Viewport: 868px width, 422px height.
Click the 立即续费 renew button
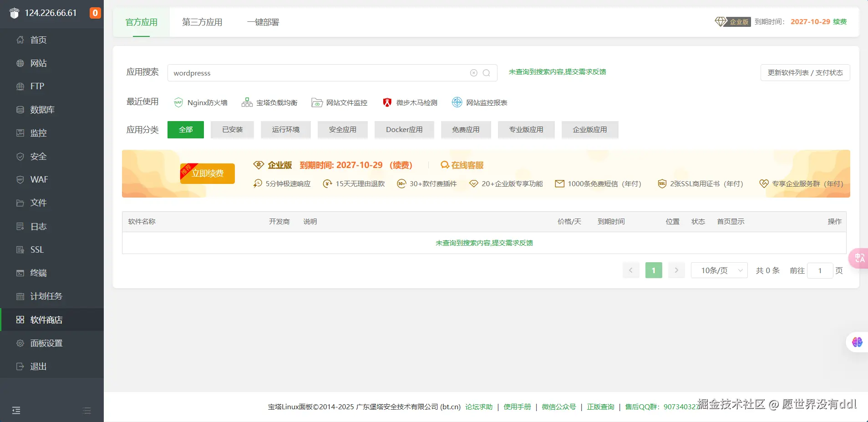click(208, 173)
